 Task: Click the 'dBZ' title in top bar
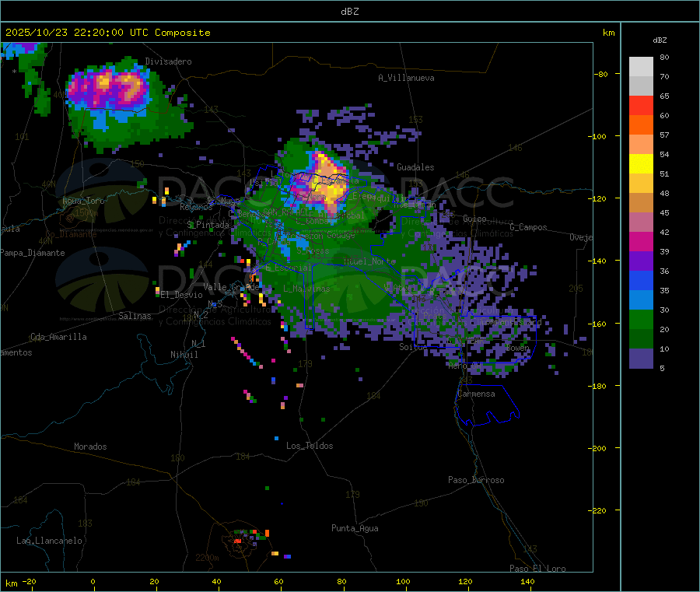pos(349,11)
